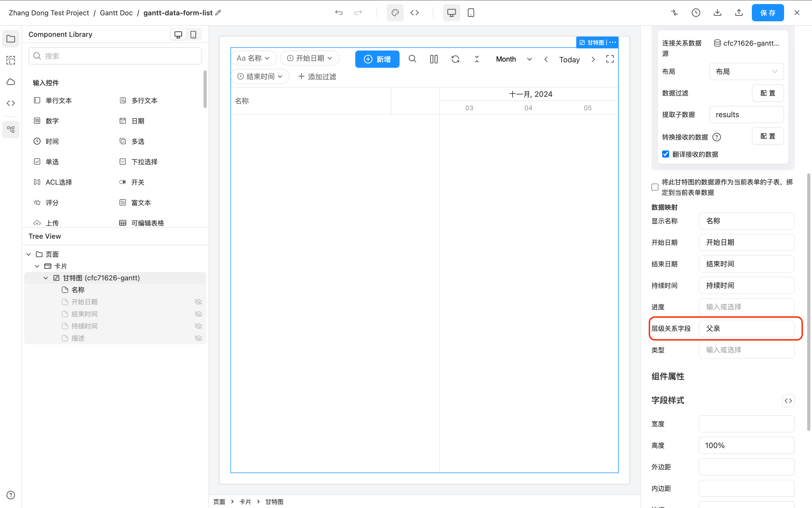Image resolution: width=812 pixels, height=508 pixels.
Task: Click the 进度 input field
Action: click(x=746, y=307)
